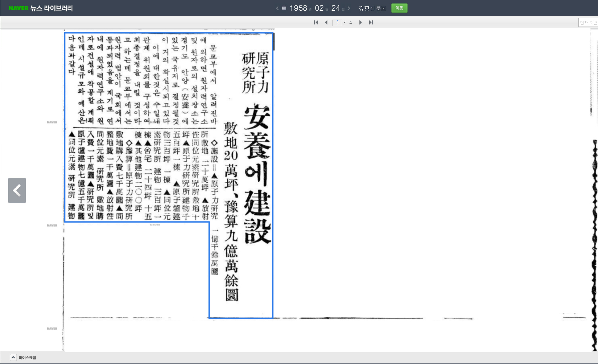Expand the 마이스크랩 panel arrow
Image resolution: width=598 pixels, height=364 pixels.
click(x=13, y=357)
